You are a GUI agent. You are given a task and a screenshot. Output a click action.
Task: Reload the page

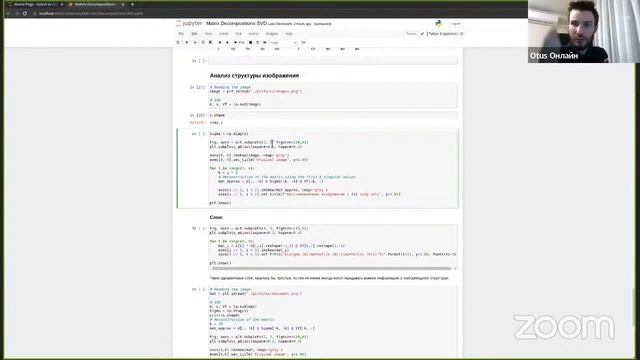pyautogui.click(x=25, y=13)
